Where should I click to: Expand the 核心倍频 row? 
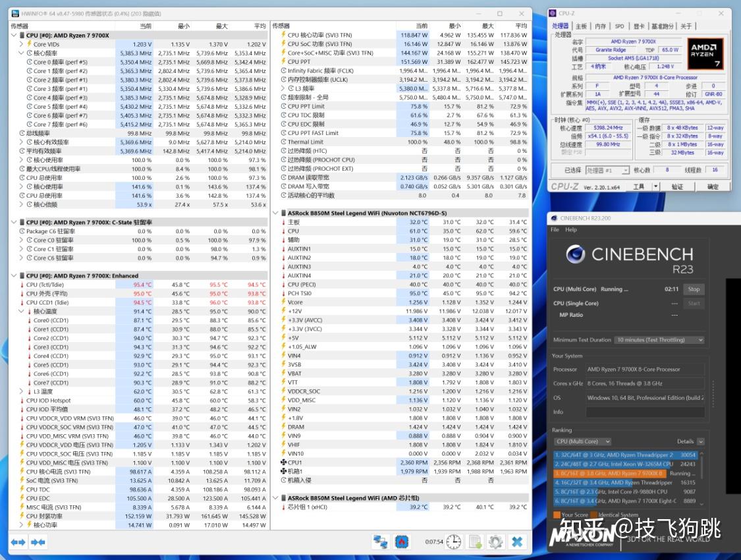(x=21, y=205)
